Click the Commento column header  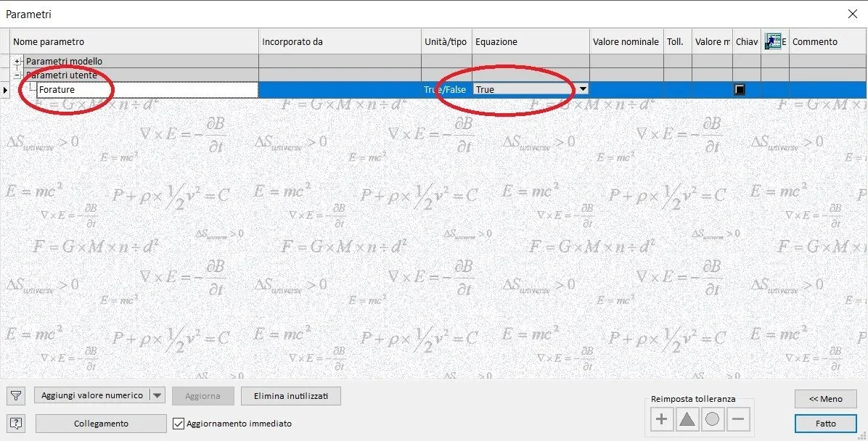coord(827,41)
